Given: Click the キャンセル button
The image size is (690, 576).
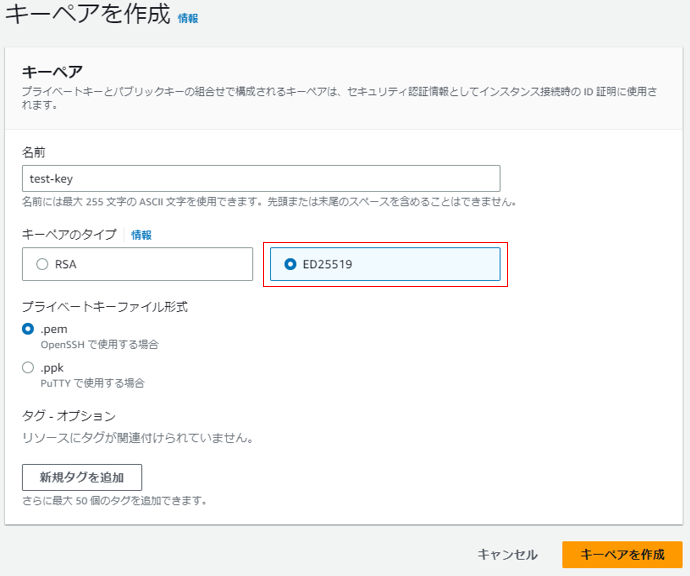Looking at the screenshot, I should pyautogui.click(x=507, y=554).
